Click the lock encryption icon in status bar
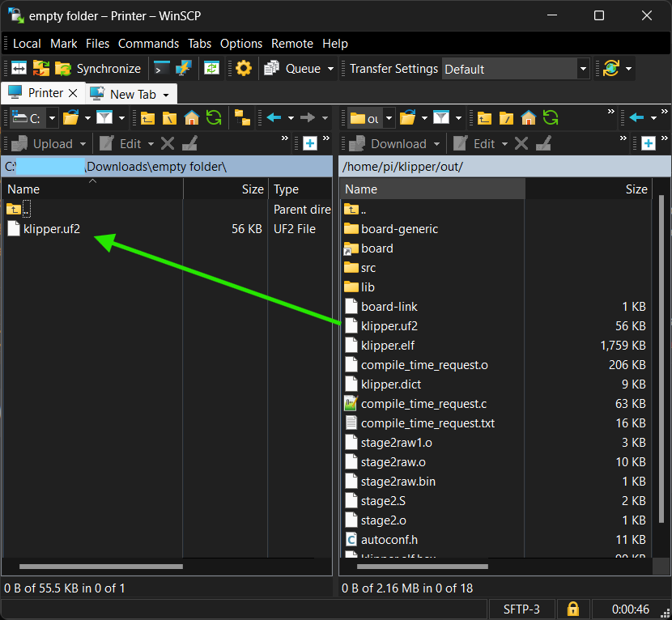The width and height of the screenshot is (672, 620). click(x=573, y=609)
